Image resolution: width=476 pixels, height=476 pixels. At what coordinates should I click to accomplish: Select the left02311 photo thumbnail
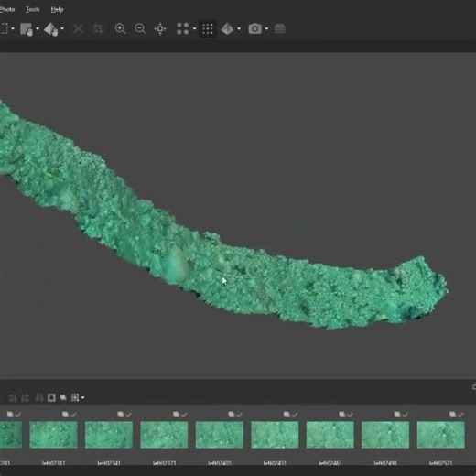[53, 435]
